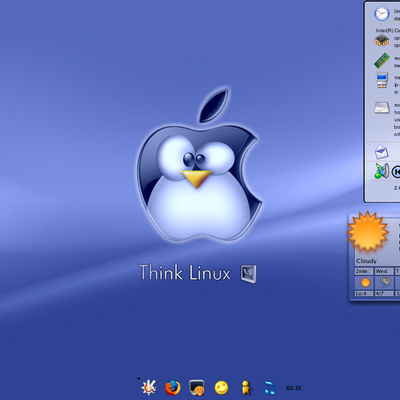Select the CPU chip icon in monitor widget
This screenshot has width=400, height=400.
[x=382, y=41]
